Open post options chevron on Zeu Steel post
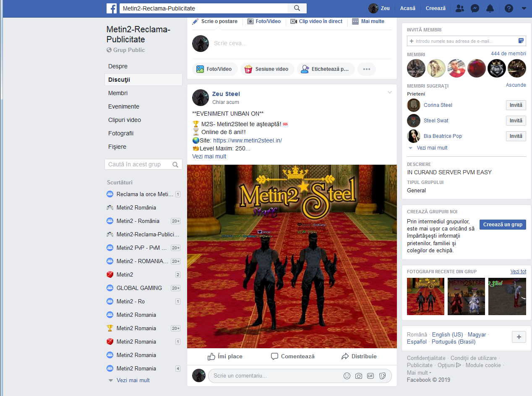 click(390, 93)
